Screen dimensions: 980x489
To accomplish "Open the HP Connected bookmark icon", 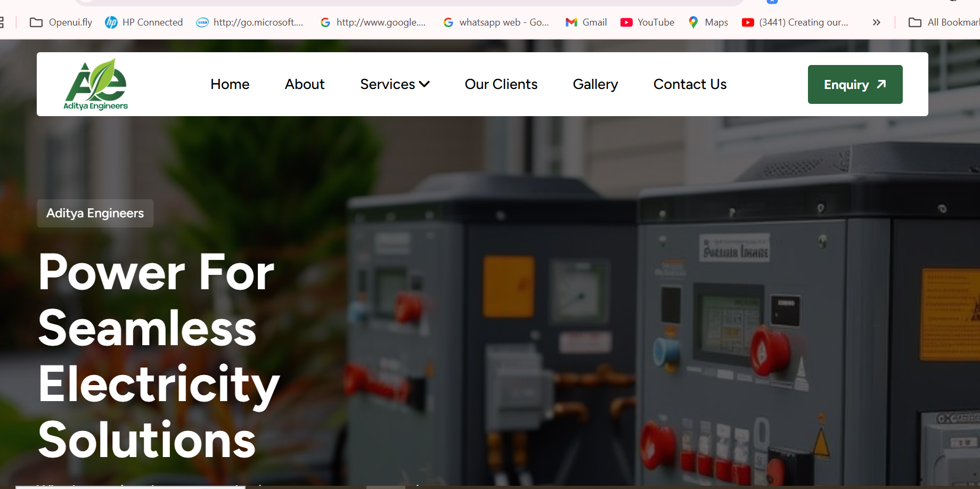I will click(111, 22).
